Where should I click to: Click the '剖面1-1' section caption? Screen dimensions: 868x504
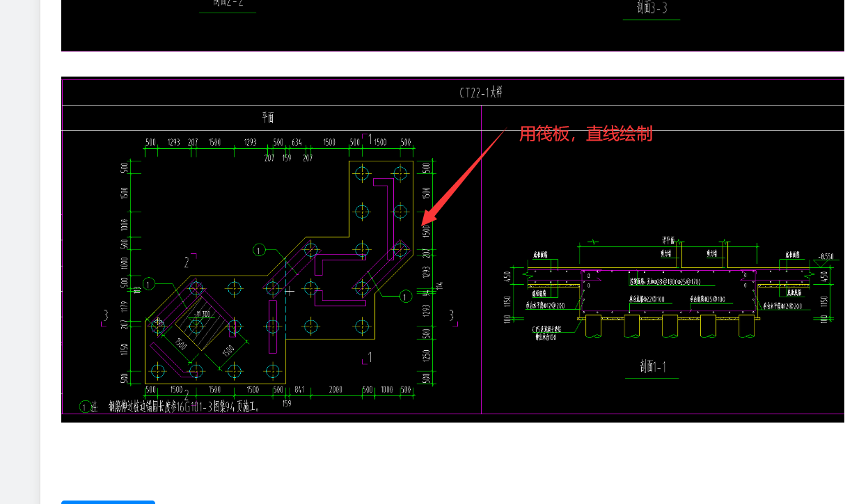pyautogui.click(x=652, y=366)
